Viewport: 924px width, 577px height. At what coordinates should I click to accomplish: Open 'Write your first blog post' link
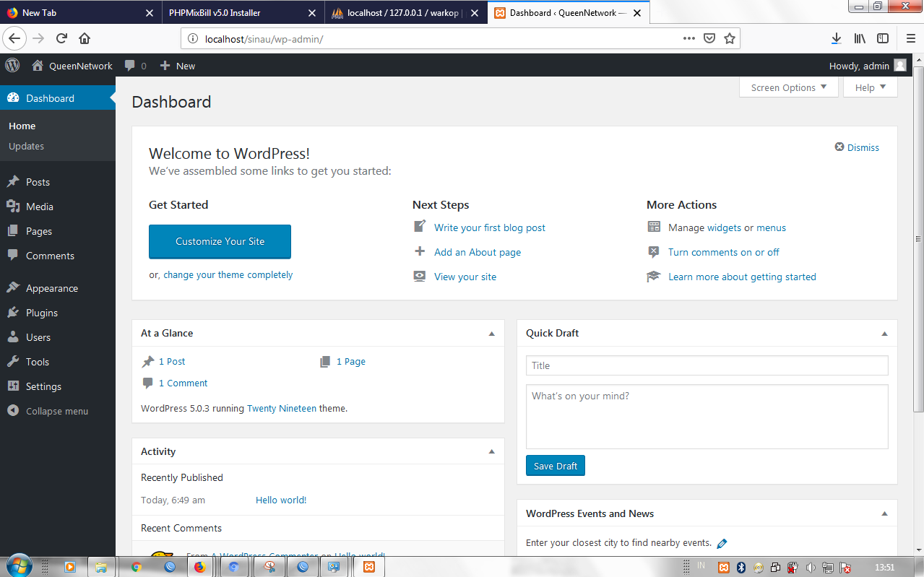pos(490,227)
